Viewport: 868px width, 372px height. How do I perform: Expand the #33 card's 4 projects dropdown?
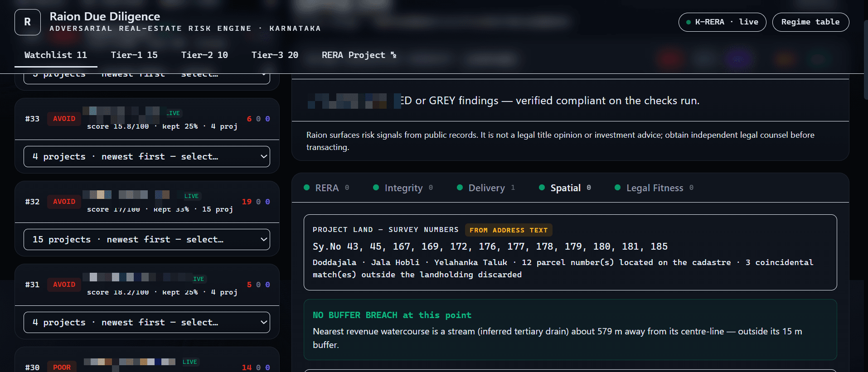pos(147,156)
